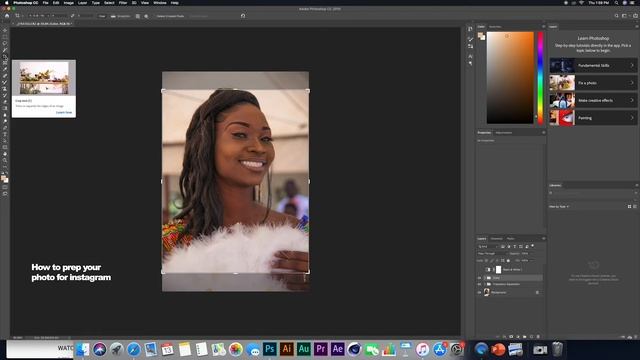Open the collapsed History panel icon
Image resolution: width=640 pixels, height=360 pixels.
(x=470, y=29)
